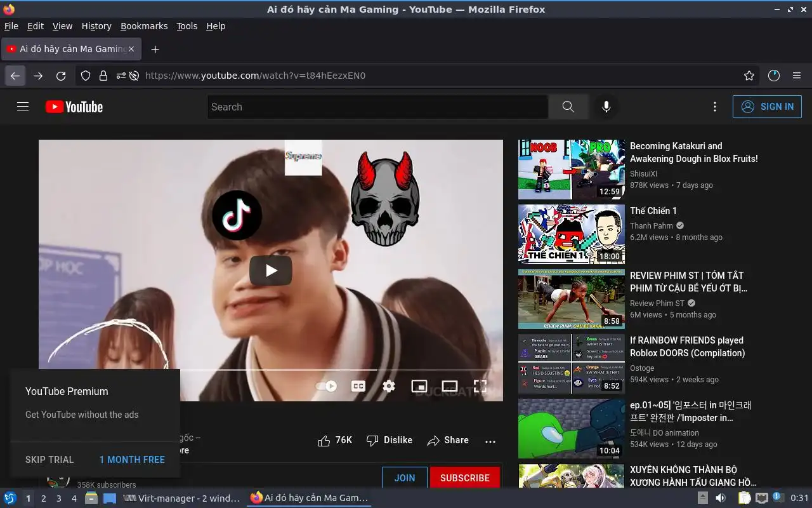Open more actions below the video

490,441
